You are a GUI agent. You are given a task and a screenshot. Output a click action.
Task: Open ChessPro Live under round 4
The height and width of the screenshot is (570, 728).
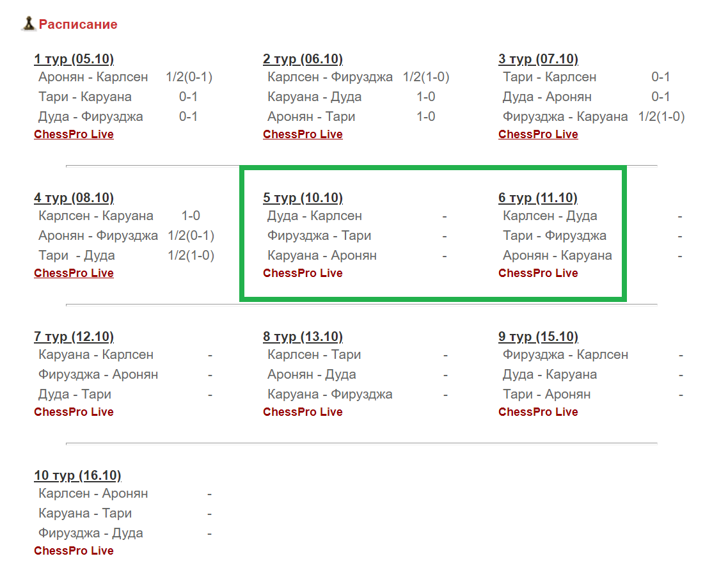point(74,273)
